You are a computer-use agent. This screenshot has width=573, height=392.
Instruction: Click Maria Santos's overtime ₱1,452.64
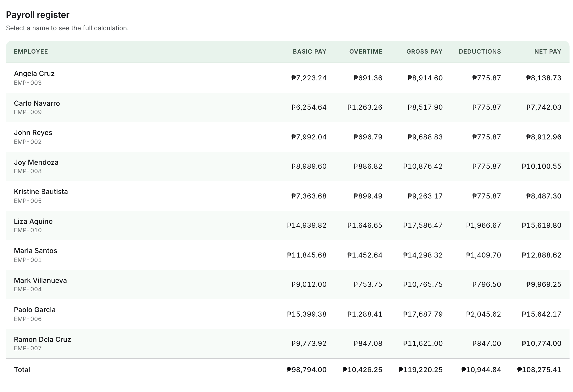(x=365, y=255)
